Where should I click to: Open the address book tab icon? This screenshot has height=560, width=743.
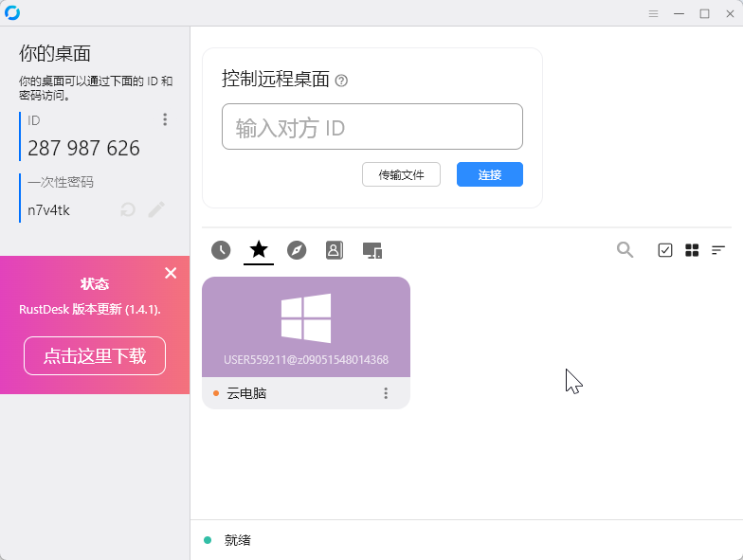334,250
